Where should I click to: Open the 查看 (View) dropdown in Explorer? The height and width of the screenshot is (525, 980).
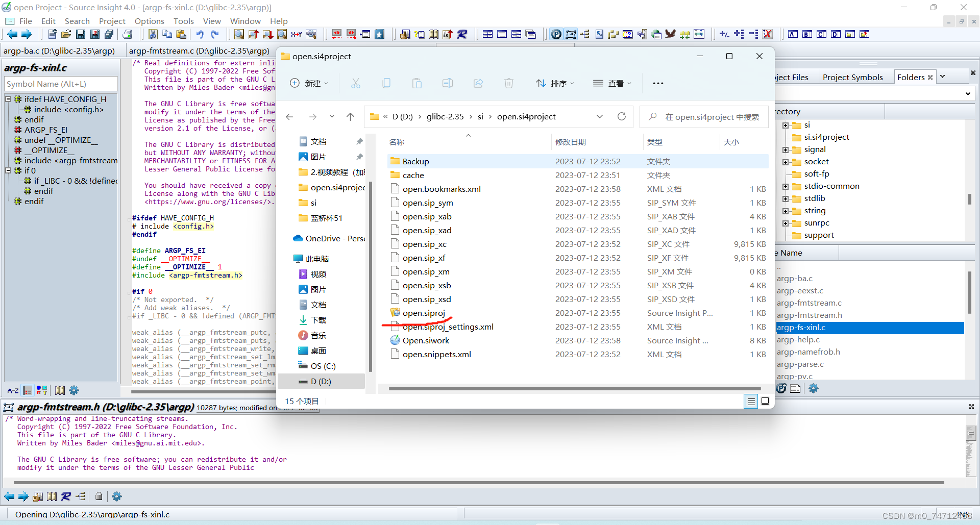[612, 83]
